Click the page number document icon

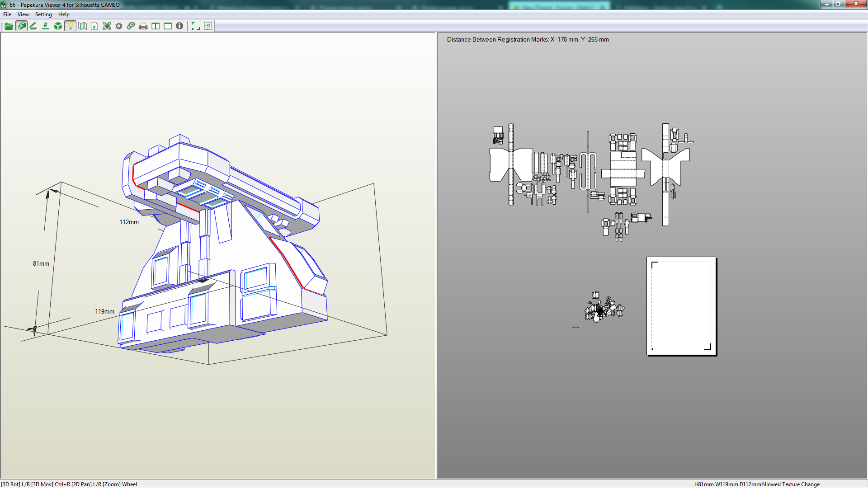94,26
